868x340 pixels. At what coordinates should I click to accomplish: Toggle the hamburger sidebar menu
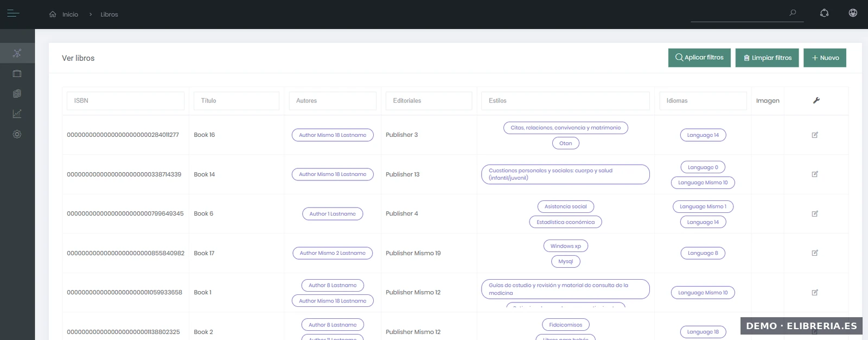coord(13,14)
